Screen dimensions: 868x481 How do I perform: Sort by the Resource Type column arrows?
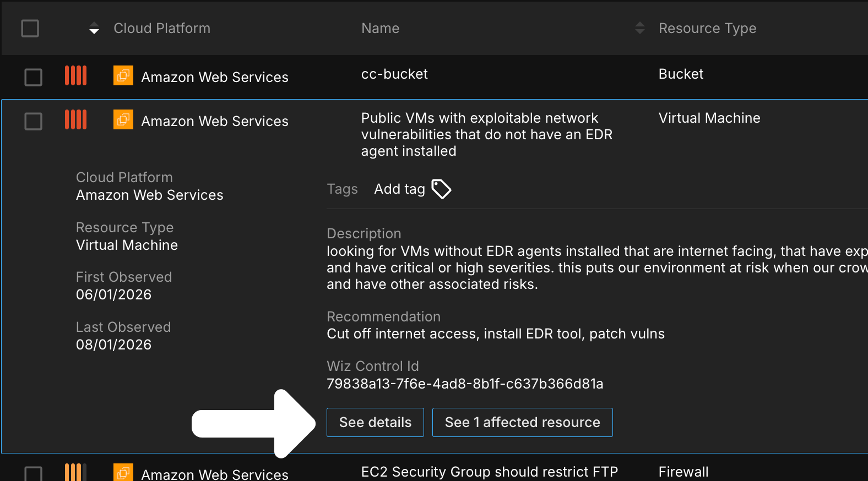click(639, 28)
